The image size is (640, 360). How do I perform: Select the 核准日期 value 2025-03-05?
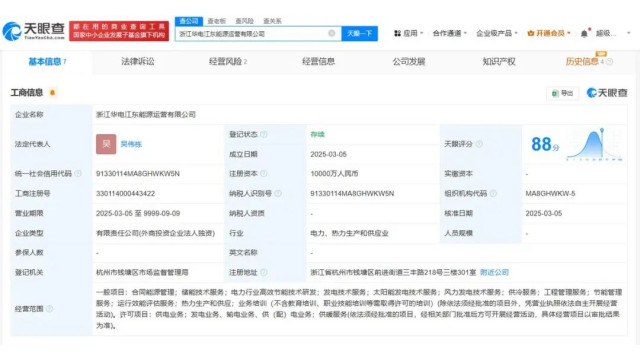point(544,213)
